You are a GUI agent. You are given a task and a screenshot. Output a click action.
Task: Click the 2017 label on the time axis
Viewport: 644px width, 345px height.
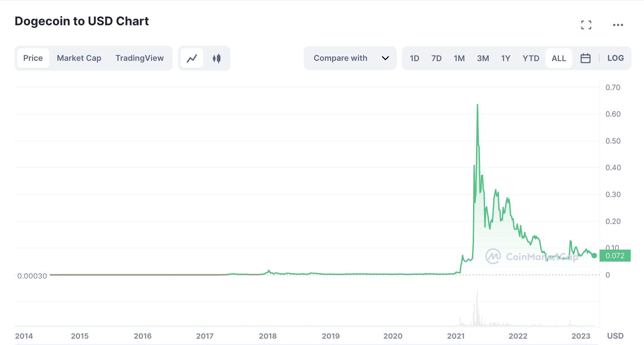[x=205, y=336]
